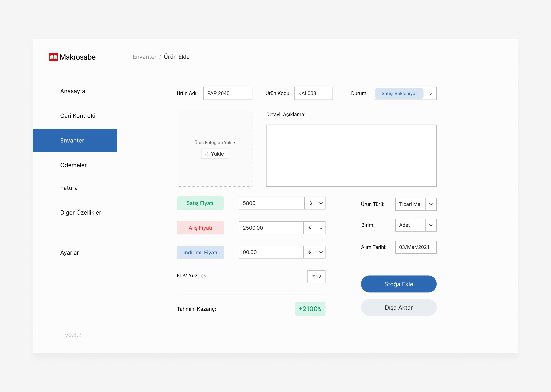Select the Envanter sidebar item
The image size is (551, 392).
pyautogui.click(x=75, y=140)
